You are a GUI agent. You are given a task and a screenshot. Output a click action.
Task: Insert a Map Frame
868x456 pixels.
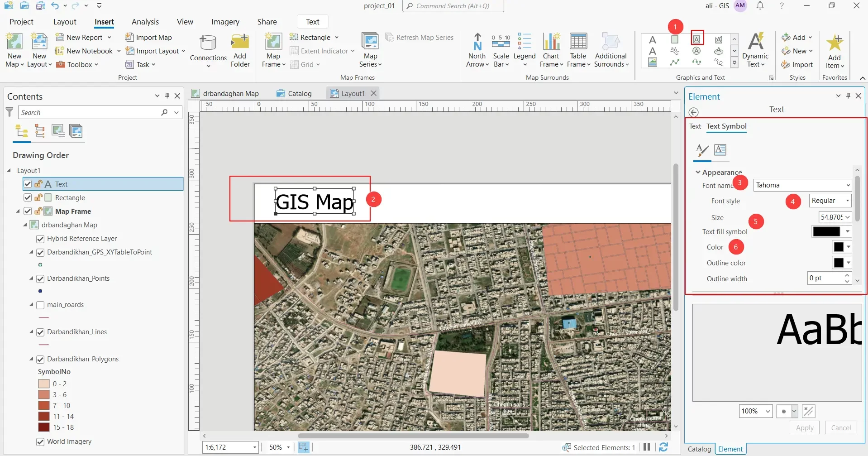click(x=273, y=41)
